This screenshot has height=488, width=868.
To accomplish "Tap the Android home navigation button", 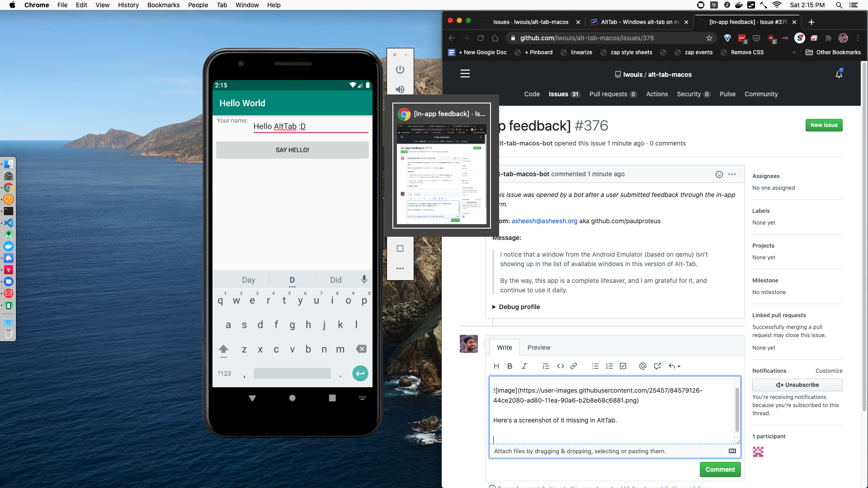I will [292, 398].
